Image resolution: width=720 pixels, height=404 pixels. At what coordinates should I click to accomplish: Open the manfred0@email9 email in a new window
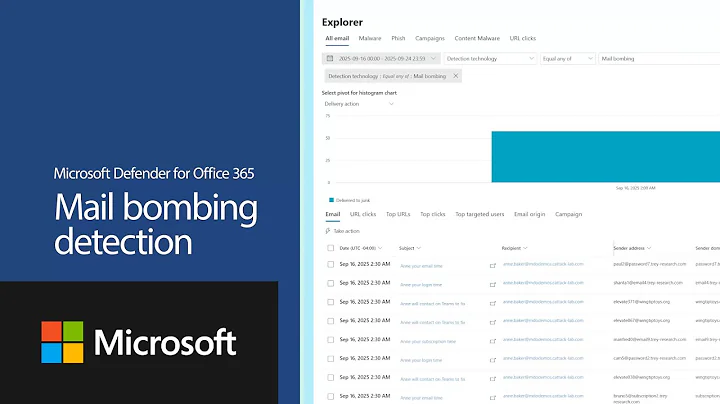tap(493, 341)
